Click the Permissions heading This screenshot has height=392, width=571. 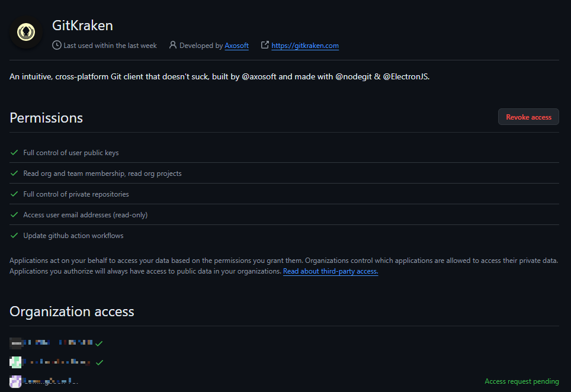pyautogui.click(x=46, y=118)
